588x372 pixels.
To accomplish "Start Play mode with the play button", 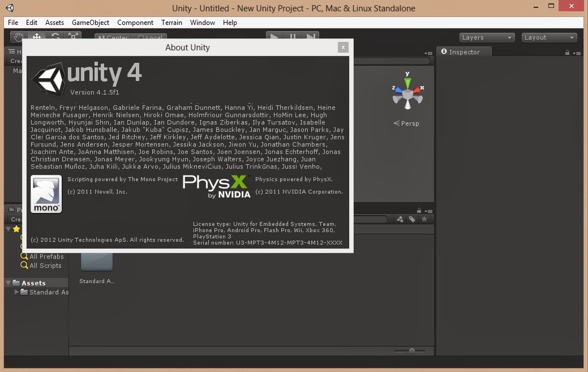I will 274,36.
